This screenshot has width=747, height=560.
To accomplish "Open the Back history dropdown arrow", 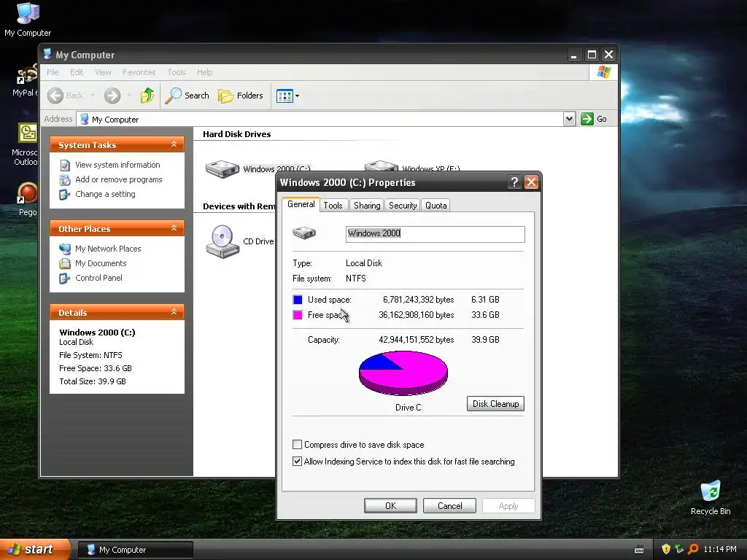I will coord(93,96).
